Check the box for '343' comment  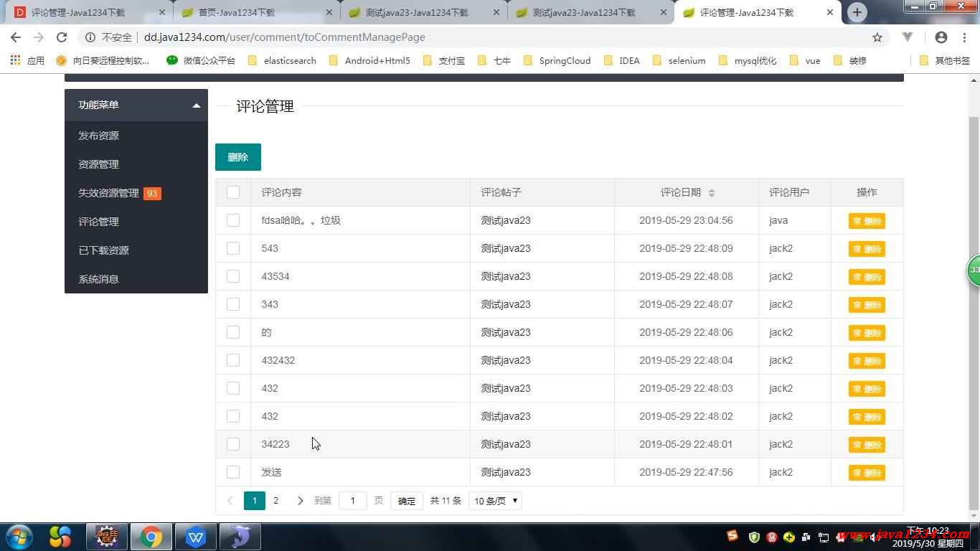(233, 304)
